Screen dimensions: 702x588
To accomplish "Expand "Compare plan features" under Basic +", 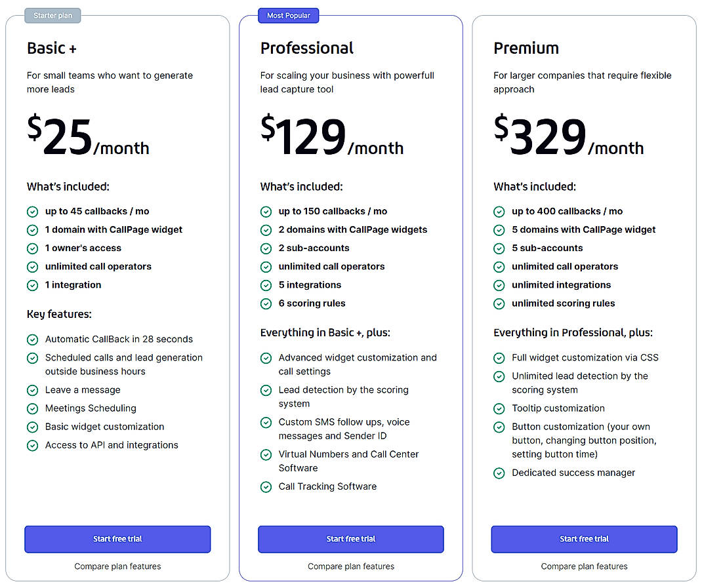I will (x=117, y=566).
